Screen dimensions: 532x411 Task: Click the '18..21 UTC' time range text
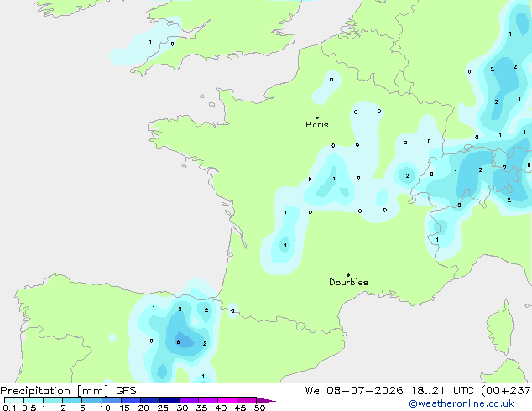pos(443,391)
